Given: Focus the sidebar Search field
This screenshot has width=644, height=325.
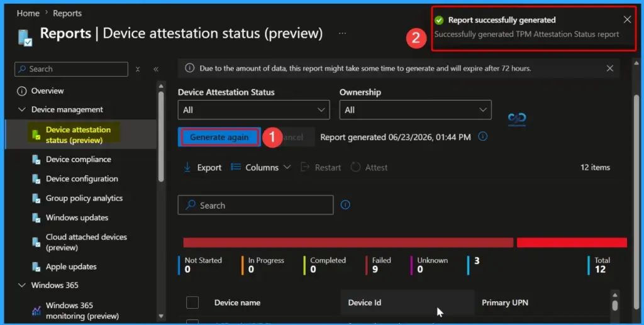Looking at the screenshot, I should tap(72, 69).
